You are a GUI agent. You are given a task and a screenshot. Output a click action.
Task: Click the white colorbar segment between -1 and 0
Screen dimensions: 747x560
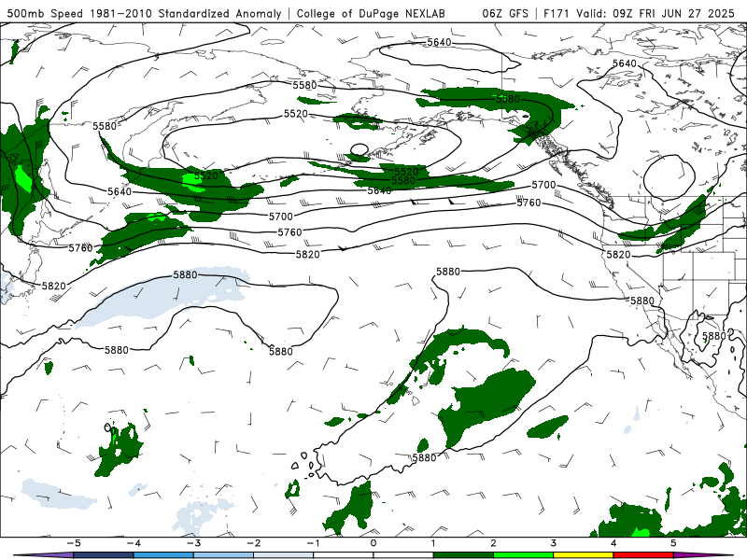[x=344, y=555]
